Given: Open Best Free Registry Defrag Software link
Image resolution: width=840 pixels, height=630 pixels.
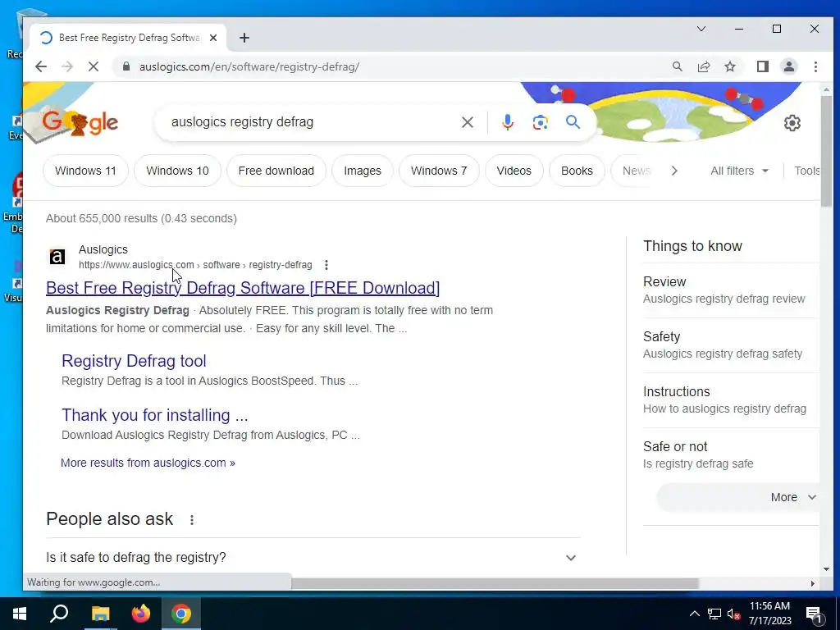Looking at the screenshot, I should click(243, 288).
